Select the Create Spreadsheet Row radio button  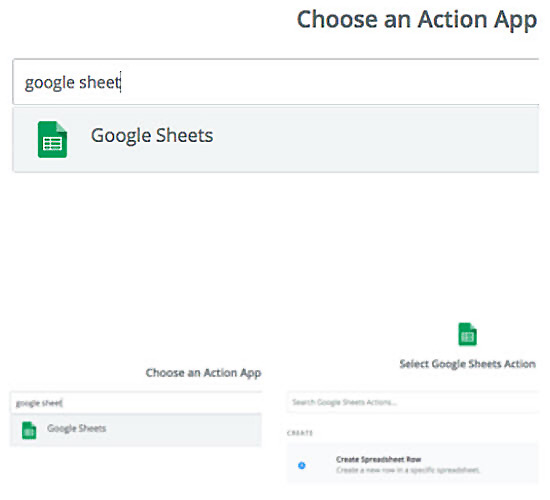point(301,465)
